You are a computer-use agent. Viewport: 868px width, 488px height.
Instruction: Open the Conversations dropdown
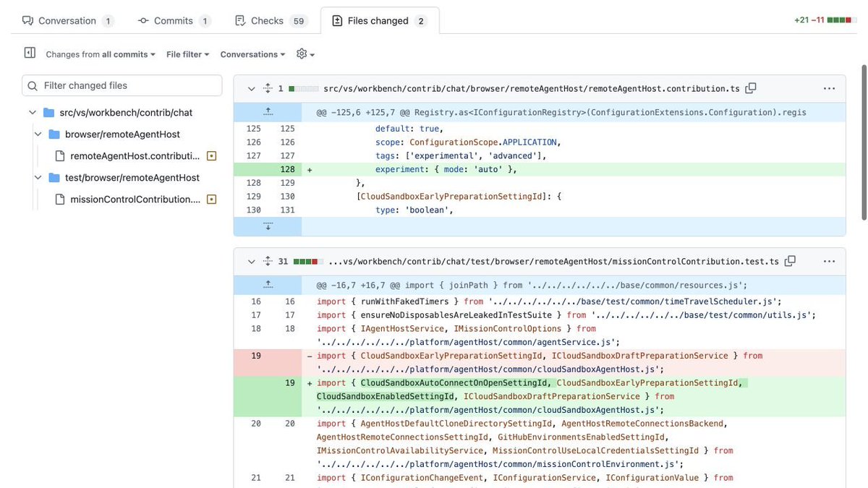[x=252, y=54]
